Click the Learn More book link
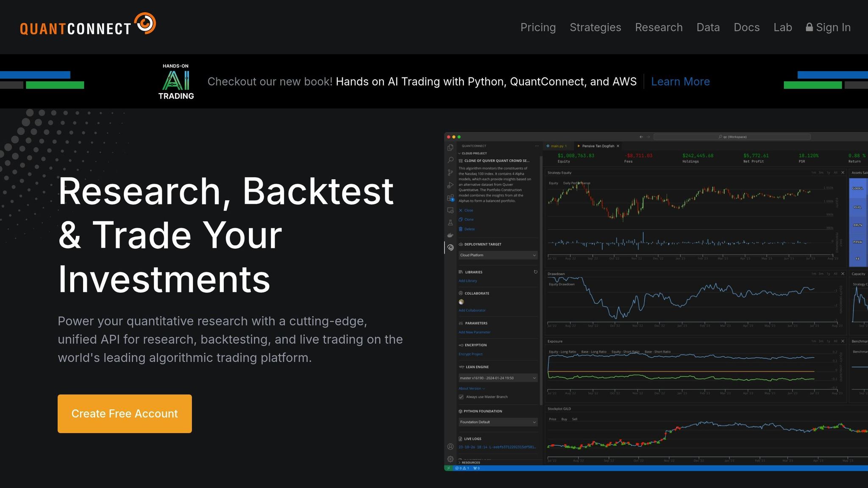 pos(680,82)
